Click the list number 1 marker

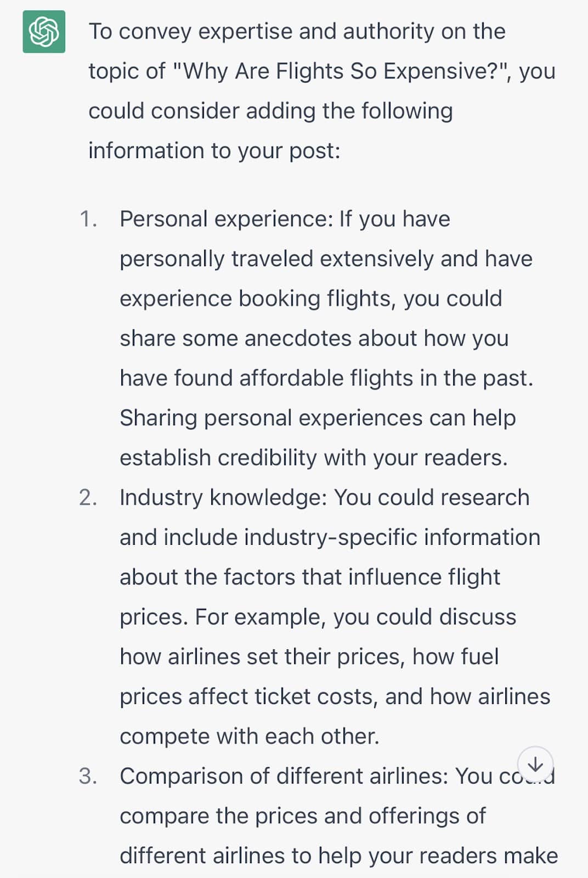(88, 219)
